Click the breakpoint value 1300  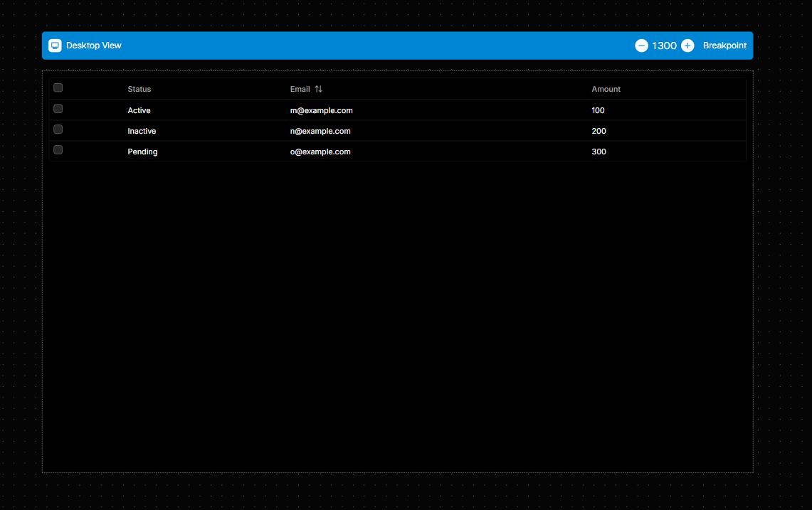coord(665,45)
